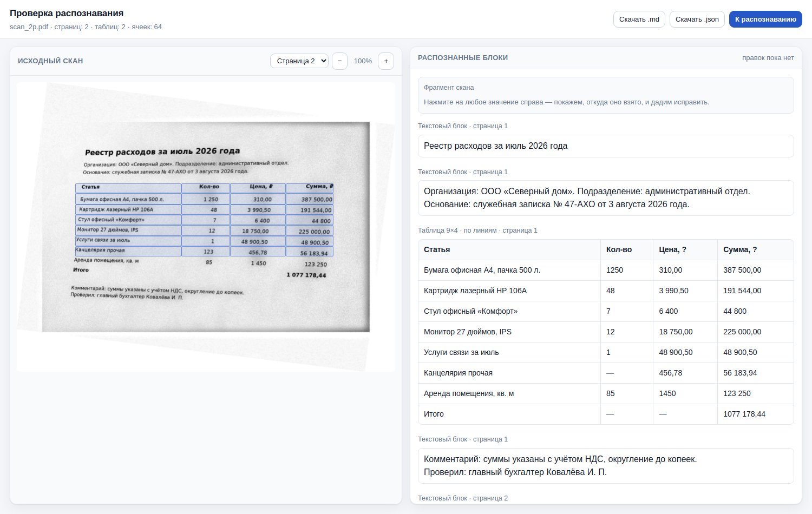The height and width of the screenshot is (514, 812).
Task: Select the title block Реестр расходов за июль 2026 года
Action: [606, 146]
